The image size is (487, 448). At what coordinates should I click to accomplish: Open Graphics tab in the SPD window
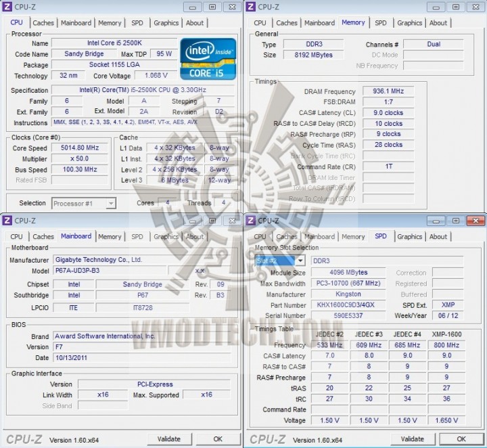pos(410,237)
